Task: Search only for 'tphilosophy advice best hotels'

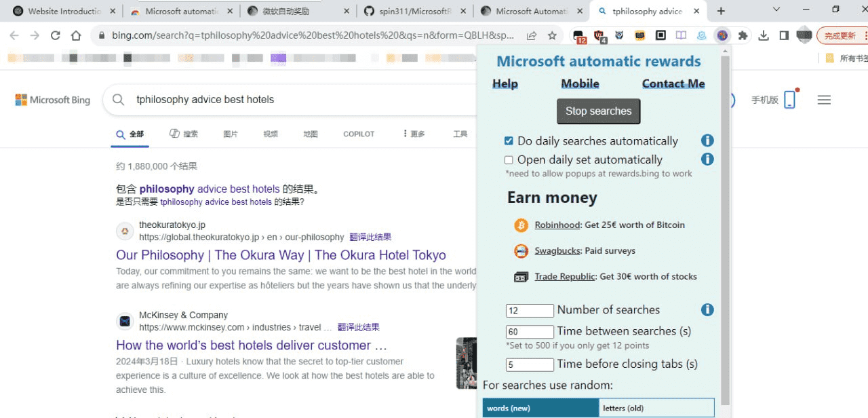Action: (x=216, y=202)
